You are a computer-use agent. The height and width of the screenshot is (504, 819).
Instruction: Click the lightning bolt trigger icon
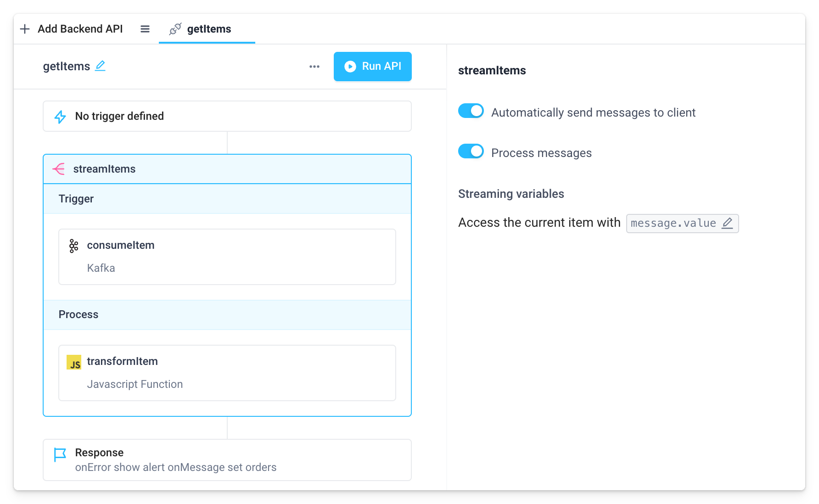[x=60, y=117]
